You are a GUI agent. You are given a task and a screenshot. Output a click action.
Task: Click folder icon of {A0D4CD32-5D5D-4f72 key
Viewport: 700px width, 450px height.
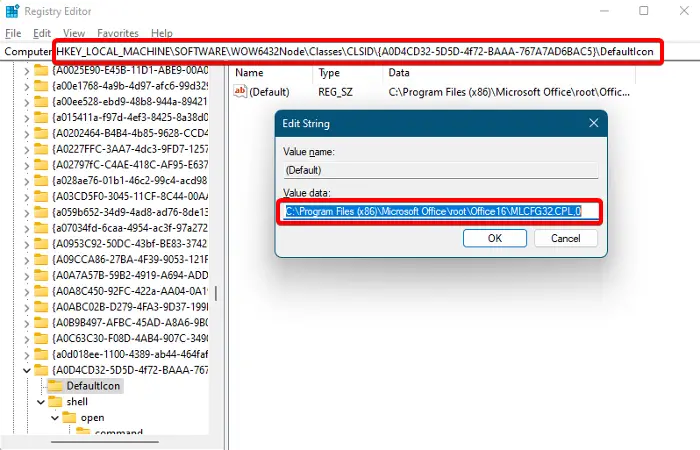pos(41,370)
